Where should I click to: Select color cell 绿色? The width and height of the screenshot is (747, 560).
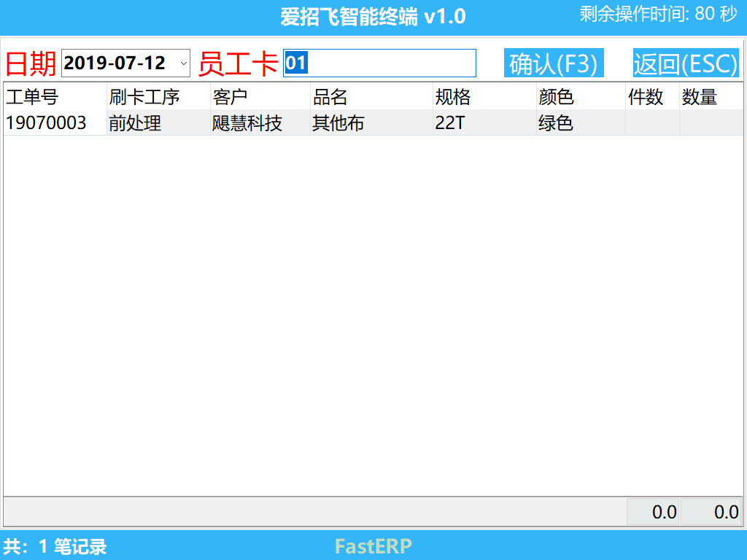[581, 122]
